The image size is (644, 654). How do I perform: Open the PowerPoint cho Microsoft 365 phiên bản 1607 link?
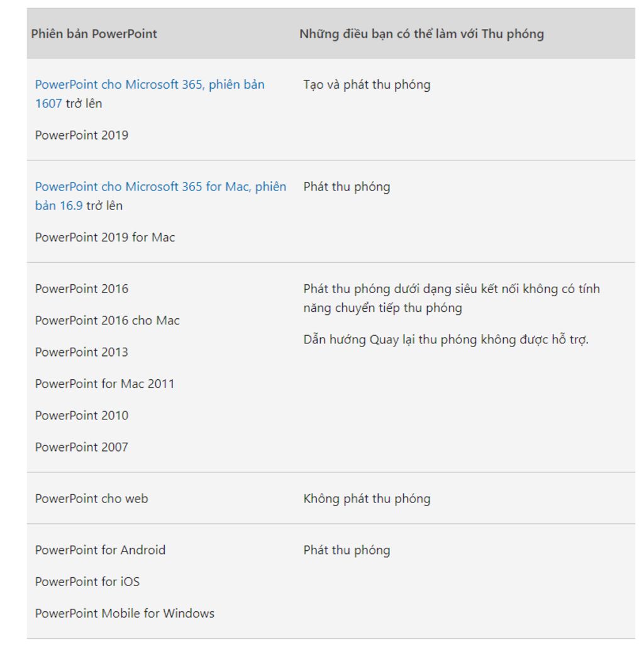point(150,85)
